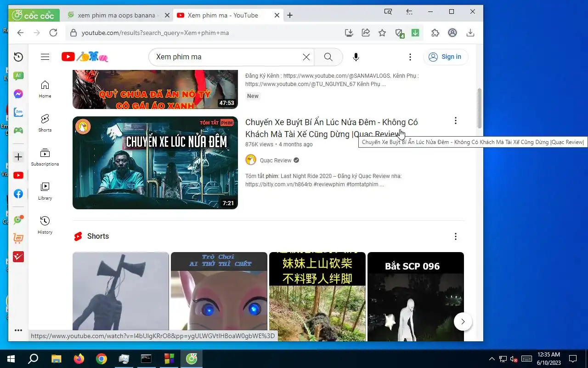Open the YouTube hamburger guide menu

(45, 57)
